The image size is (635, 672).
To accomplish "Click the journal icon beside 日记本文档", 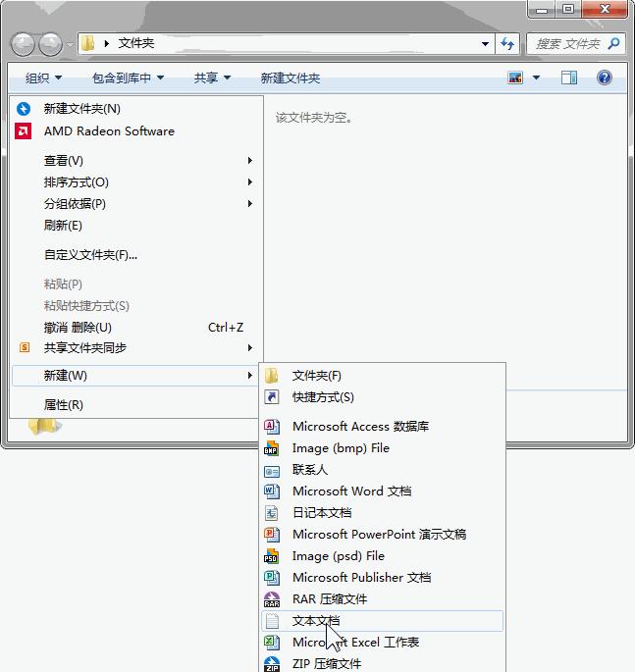I will (272, 512).
